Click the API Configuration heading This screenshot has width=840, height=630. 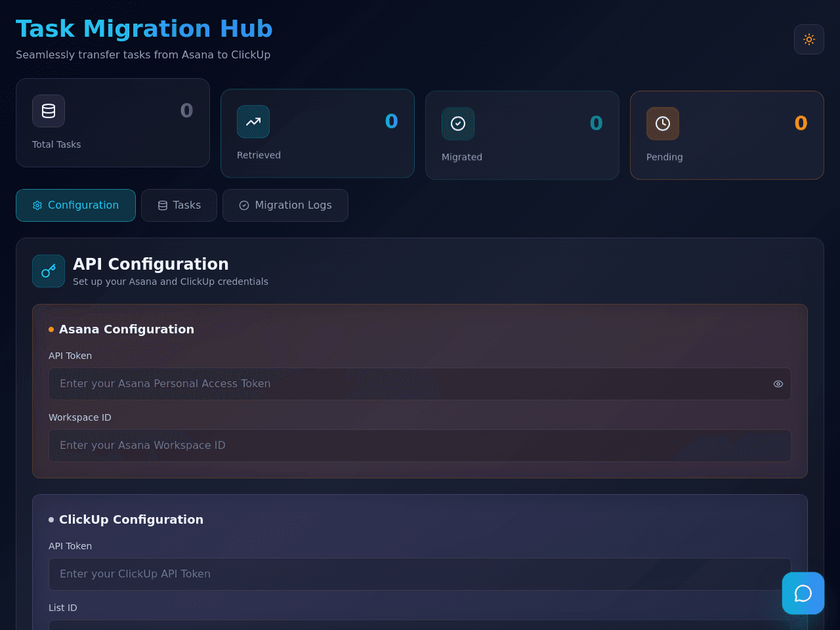point(151,264)
